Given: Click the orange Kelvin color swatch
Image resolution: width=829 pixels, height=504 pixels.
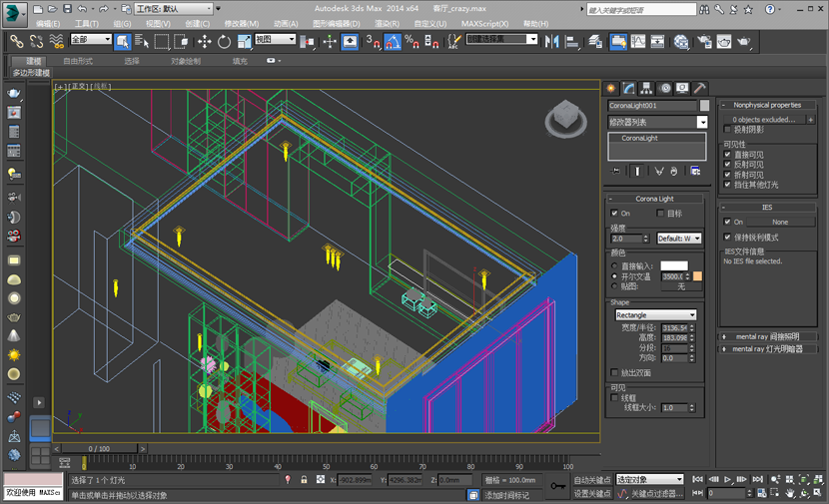Looking at the screenshot, I should point(697,275).
